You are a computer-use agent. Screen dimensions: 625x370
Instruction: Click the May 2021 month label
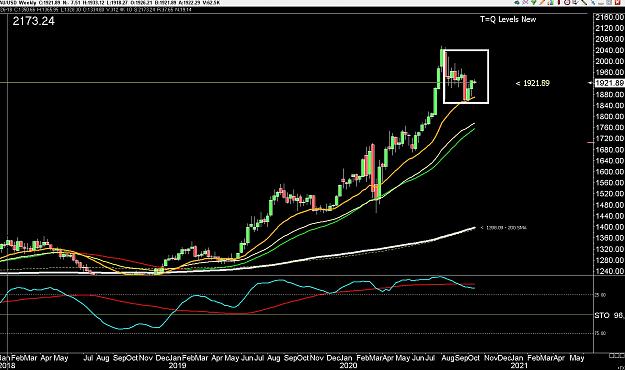coord(577,358)
